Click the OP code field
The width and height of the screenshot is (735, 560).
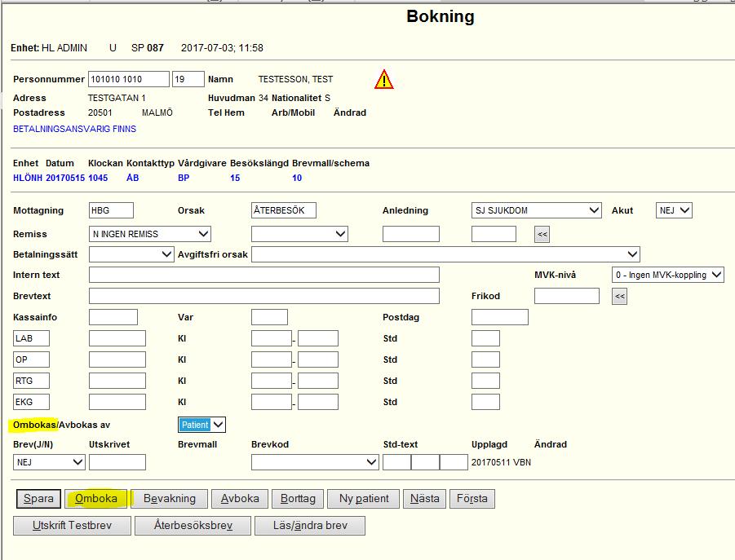(31, 359)
